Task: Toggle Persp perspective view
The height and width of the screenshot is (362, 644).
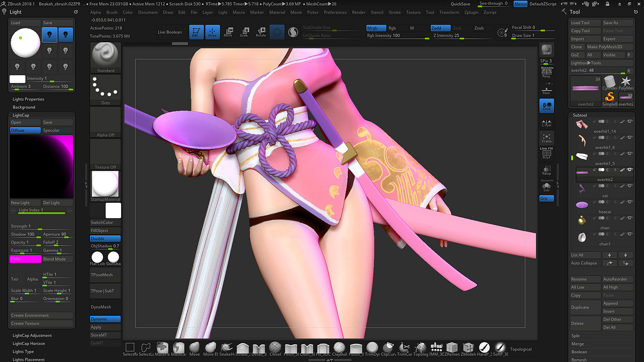Action: [x=546, y=72]
